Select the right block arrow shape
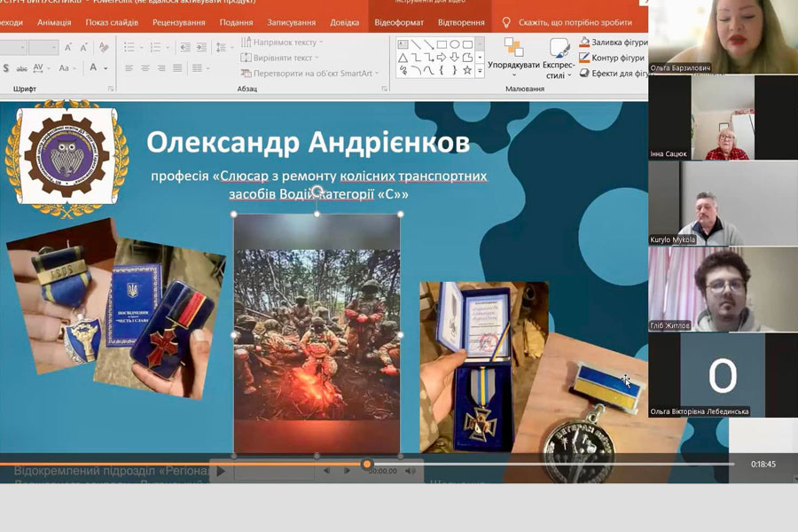This screenshot has height=532, width=798. pos(442,58)
